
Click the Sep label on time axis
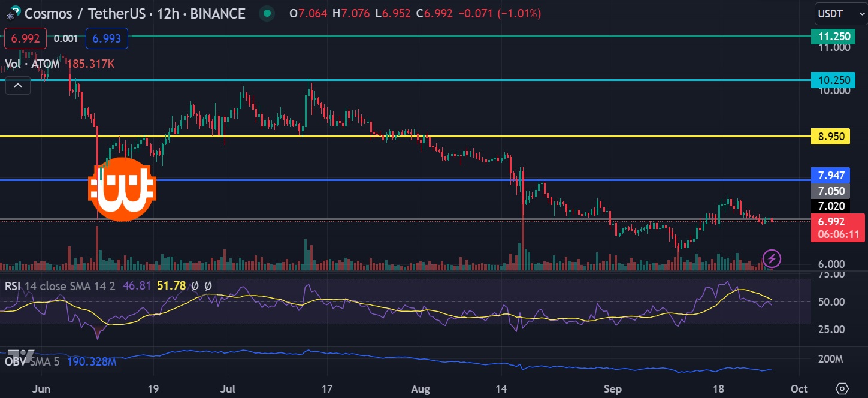click(612, 388)
